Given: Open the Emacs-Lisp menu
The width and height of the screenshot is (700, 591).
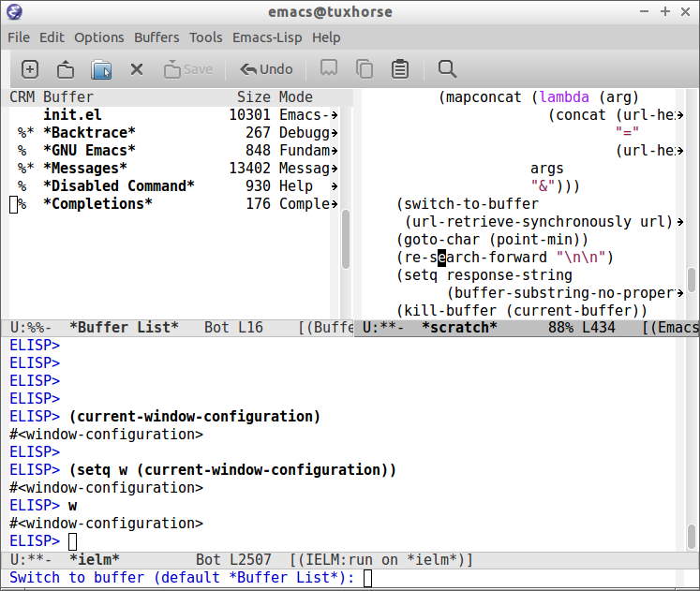Looking at the screenshot, I should (267, 37).
